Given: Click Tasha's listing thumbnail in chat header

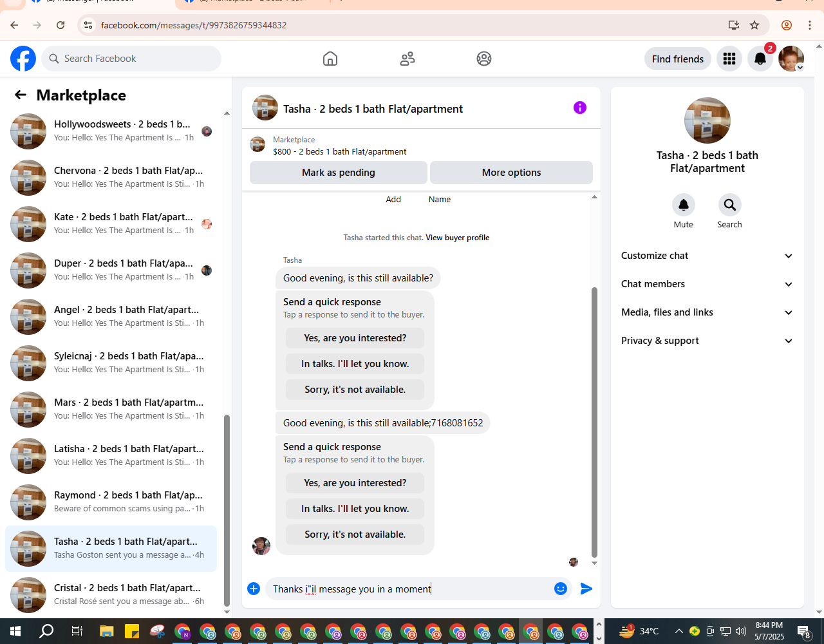Looking at the screenshot, I should coord(265,108).
